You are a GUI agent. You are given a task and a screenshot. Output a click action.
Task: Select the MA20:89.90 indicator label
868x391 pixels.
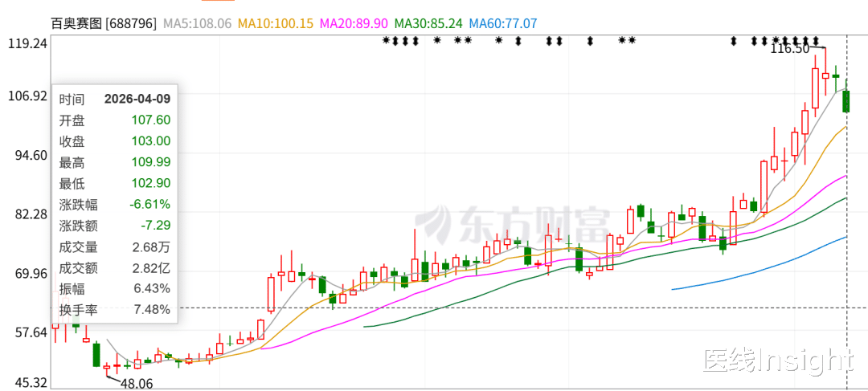(354, 24)
